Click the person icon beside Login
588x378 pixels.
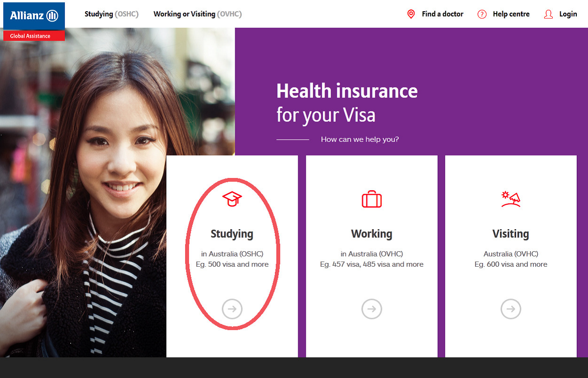pos(548,14)
